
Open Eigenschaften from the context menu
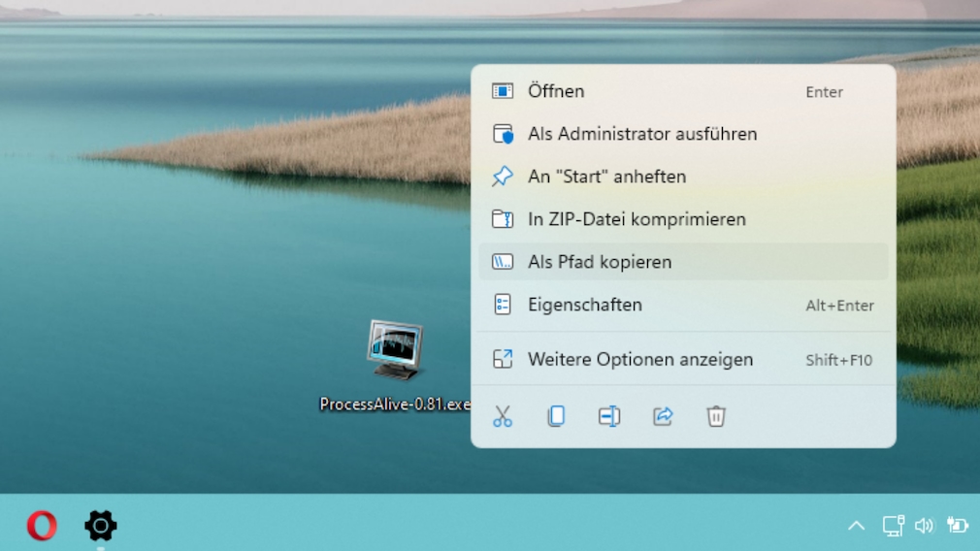[x=683, y=305]
